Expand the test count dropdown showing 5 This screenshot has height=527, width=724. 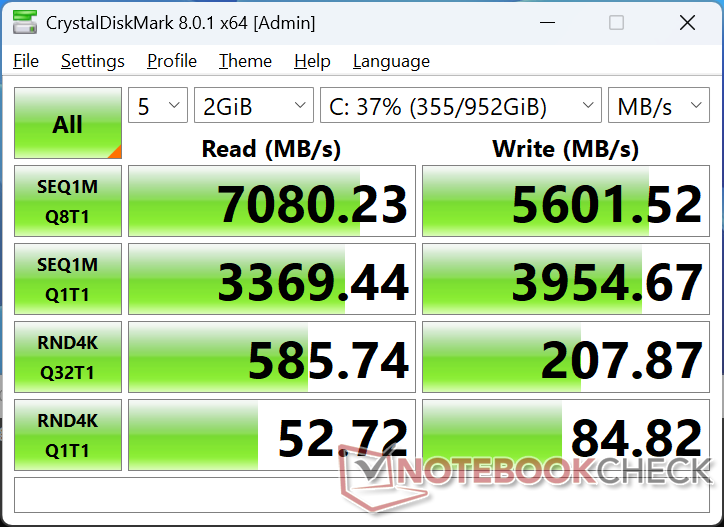(x=158, y=106)
